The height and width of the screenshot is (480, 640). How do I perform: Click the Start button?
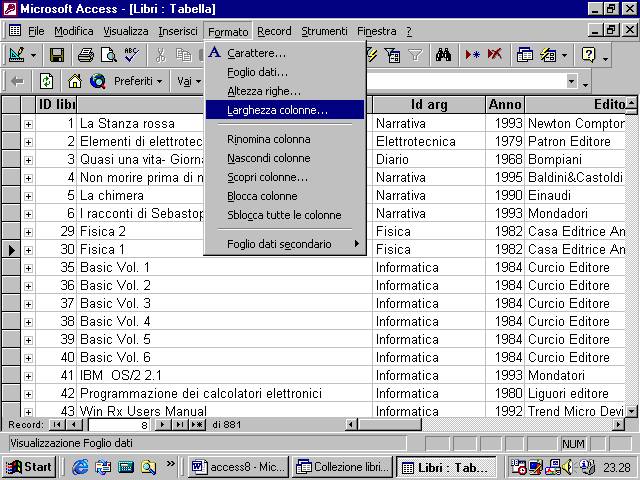[x=29, y=467]
